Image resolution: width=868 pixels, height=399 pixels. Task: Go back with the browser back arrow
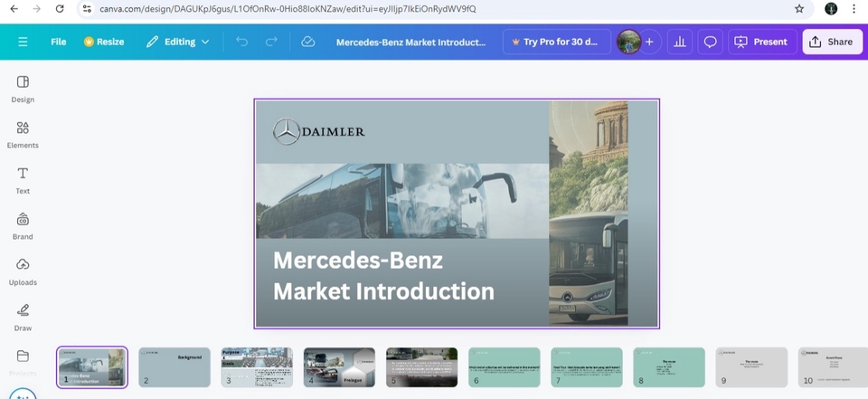(14, 9)
